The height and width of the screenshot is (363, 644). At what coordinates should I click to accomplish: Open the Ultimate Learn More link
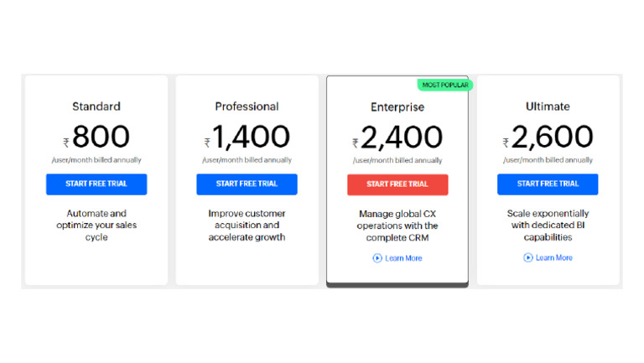coord(553,257)
